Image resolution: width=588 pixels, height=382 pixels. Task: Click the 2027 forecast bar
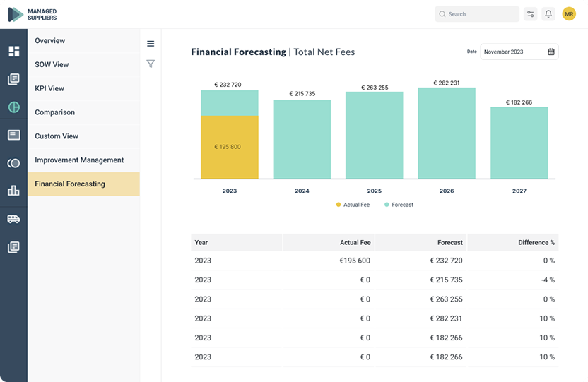519,143
